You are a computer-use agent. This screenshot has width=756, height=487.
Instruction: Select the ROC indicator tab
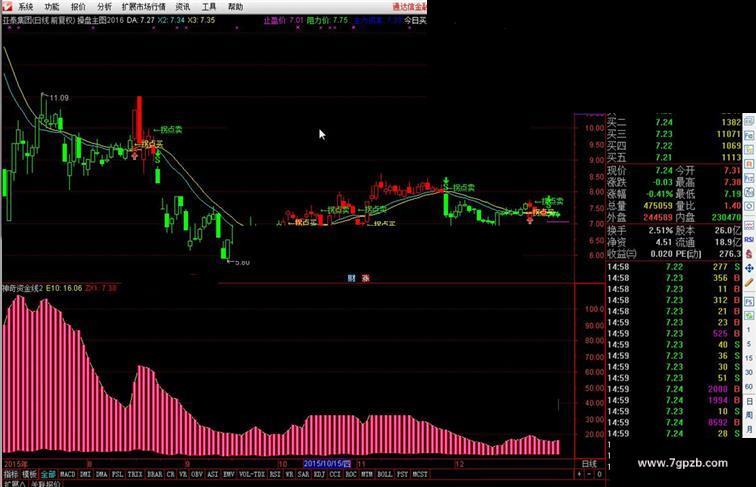[351, 474]
